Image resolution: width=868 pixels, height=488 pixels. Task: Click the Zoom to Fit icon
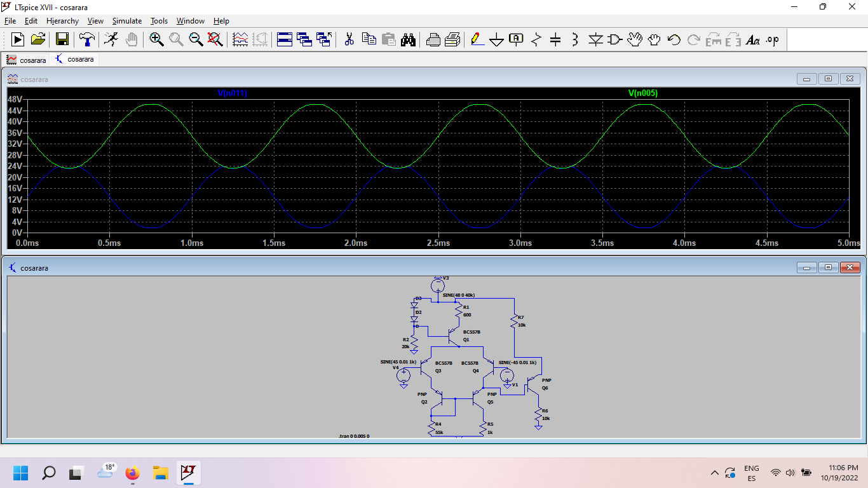pyautogui.click(x=215, y=39)
